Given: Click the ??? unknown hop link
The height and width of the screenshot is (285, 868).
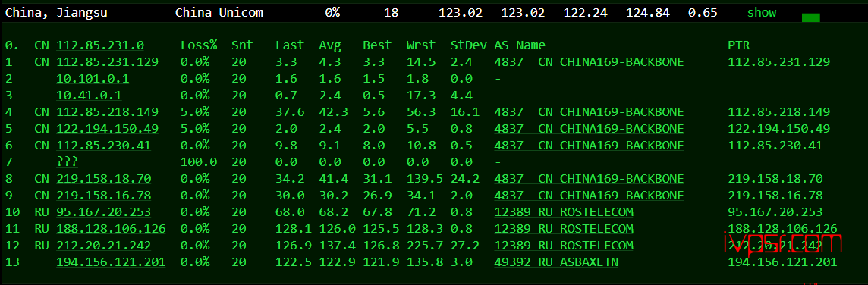Looking at the screenshot, I should click(67, 161).
